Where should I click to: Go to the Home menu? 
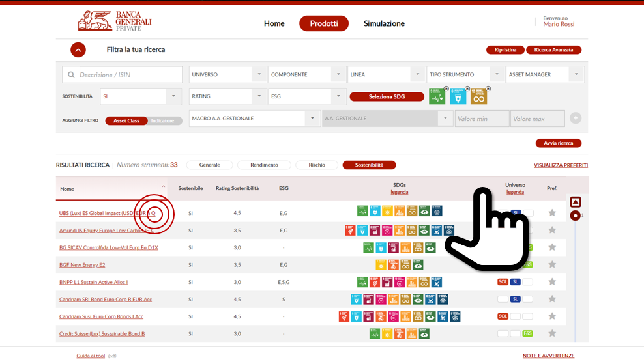tap(274, 23)
